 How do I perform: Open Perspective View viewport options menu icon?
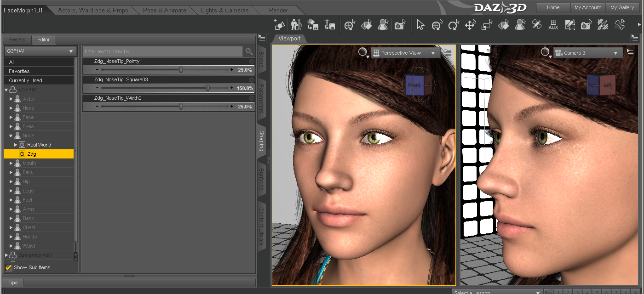pyautogui.click(x=448, y=53)
